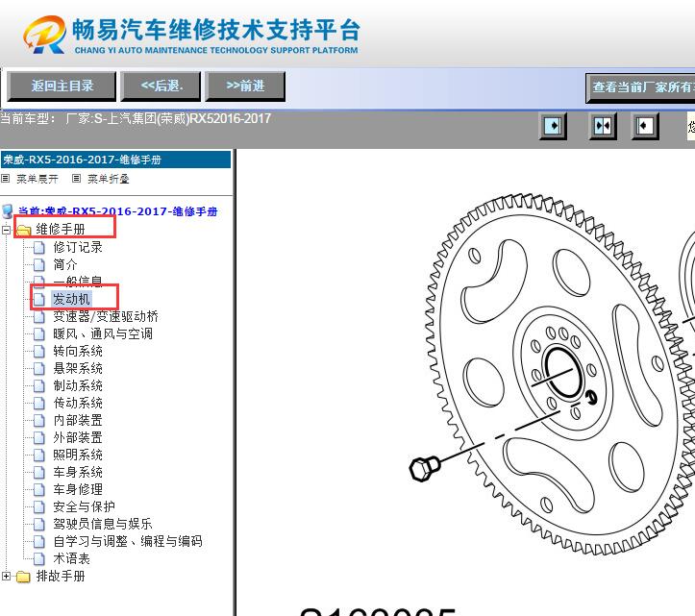
Task: Open the 当前:荣威-RX5-2016-2017-维修手册 root link
Action: tap(117, 211)
